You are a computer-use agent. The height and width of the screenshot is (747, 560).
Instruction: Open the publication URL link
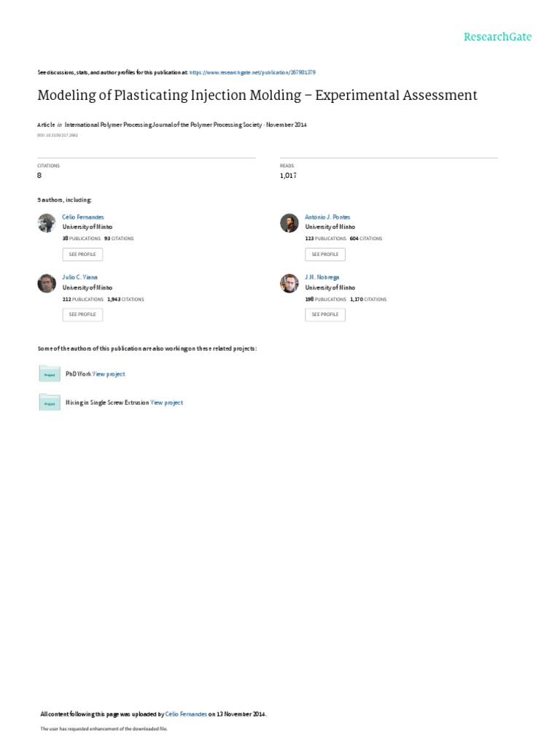[x=252, y=73]
